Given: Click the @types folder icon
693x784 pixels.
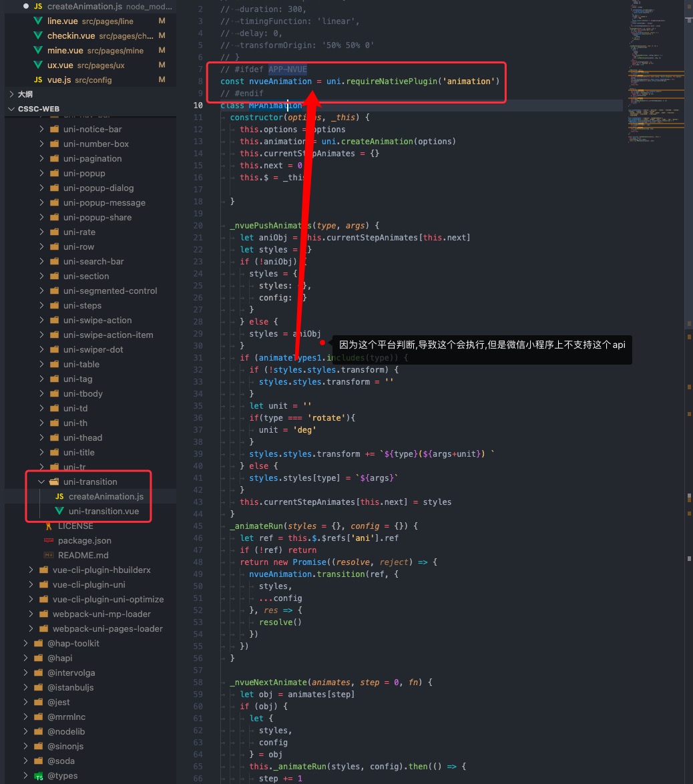Looking at the screenshot, I should pos(38,776).
